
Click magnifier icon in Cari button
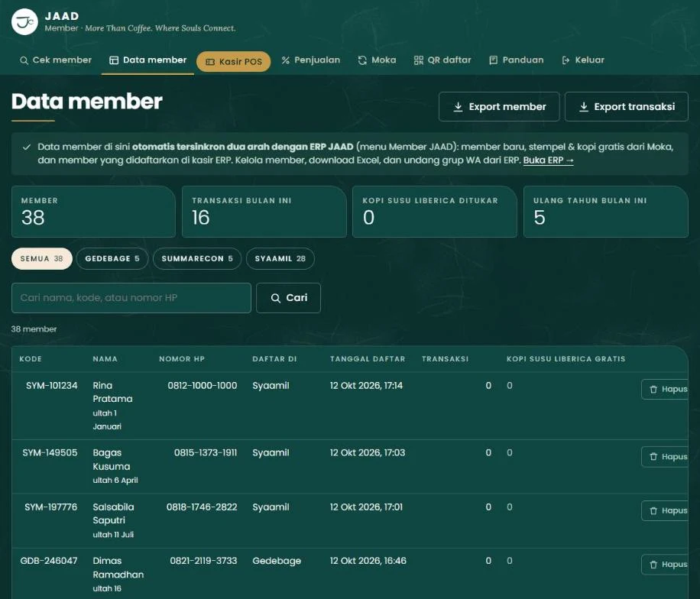(x=276, y=298)
